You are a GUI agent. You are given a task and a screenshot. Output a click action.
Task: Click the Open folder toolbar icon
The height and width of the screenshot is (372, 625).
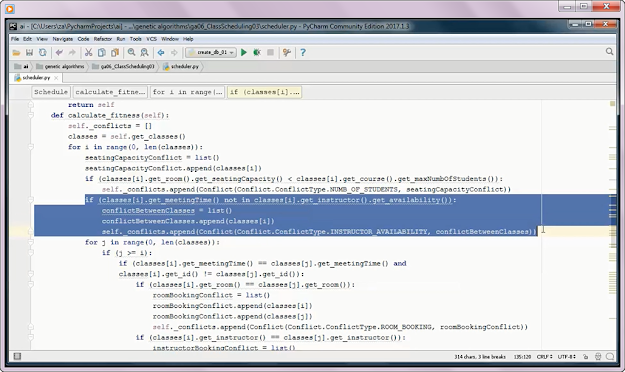(x=16, y=52)
